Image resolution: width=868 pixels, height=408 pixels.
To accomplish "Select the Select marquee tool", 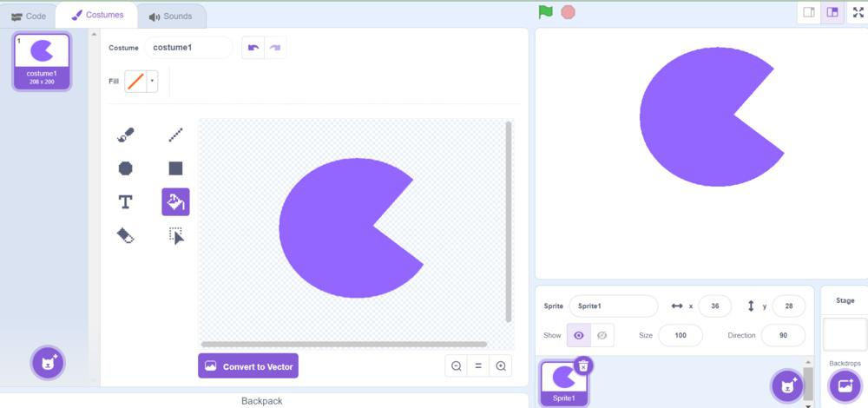I will pos(175,236).
